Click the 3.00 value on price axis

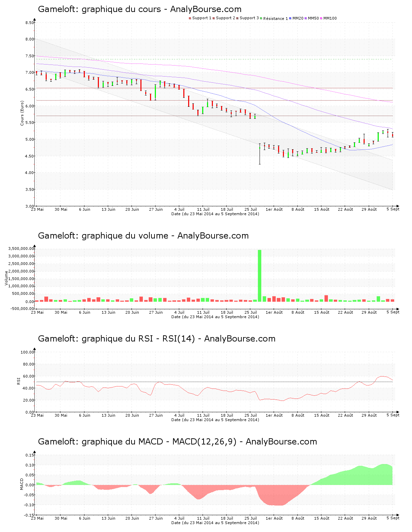click(x=30, y=206)
